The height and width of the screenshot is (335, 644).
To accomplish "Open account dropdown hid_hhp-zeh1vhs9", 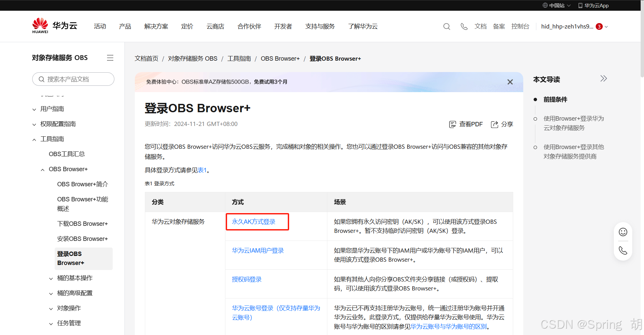I will pos(574,26).
